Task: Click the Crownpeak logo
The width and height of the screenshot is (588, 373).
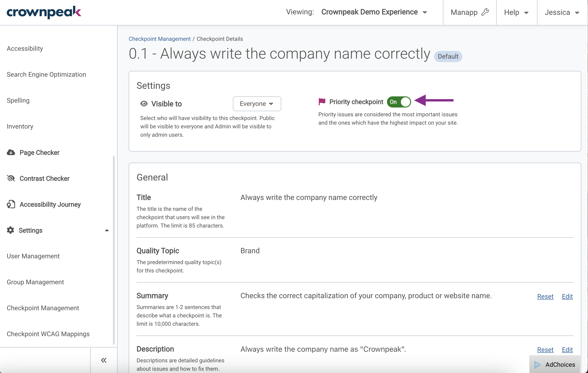Action: [44, 12]
